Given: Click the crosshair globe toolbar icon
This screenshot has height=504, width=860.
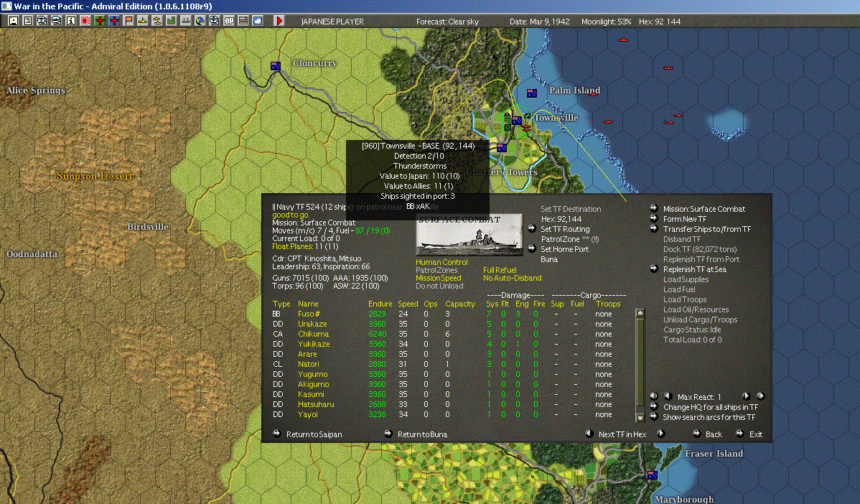Looking at the screenshot, I should tap(215, 21).
